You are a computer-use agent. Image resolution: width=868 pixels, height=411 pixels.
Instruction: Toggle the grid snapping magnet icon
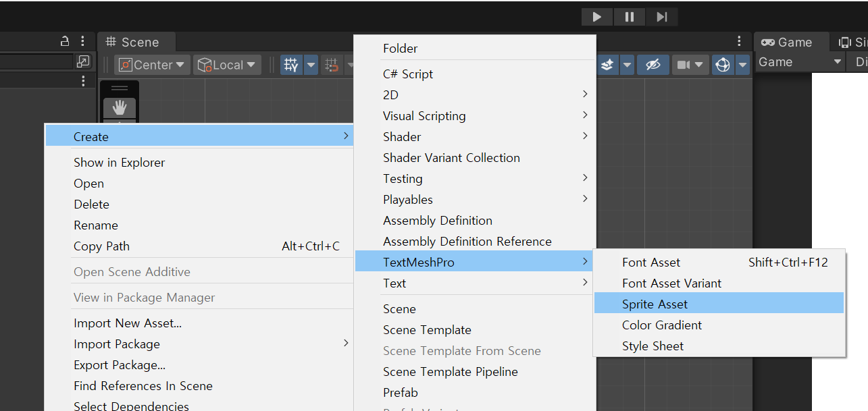coord(332,65)
